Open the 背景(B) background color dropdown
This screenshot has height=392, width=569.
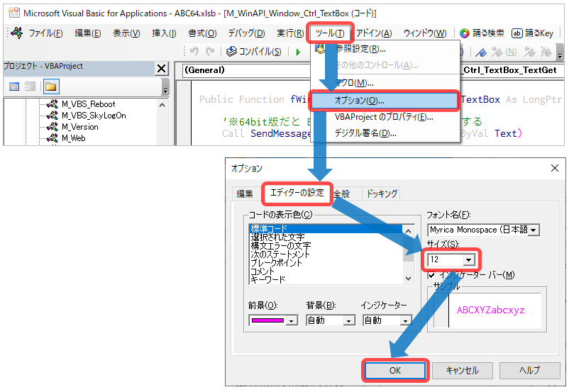[x=349, y=320]
